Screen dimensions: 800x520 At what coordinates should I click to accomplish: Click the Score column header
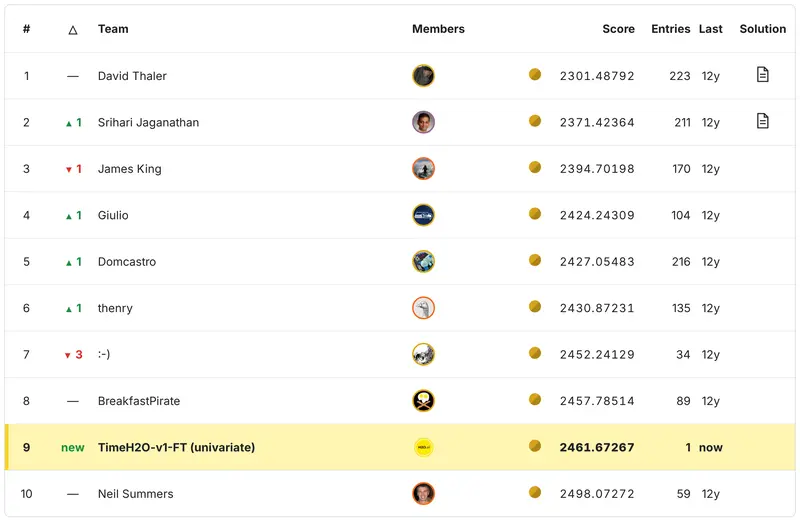pyautogui.click(x=618, y=29)
